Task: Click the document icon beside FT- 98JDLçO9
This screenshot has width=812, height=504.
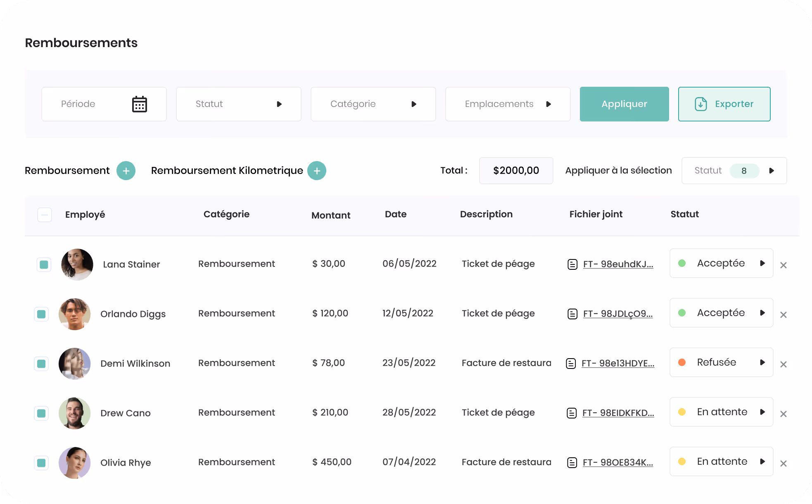Action: [x=572, y=314]
